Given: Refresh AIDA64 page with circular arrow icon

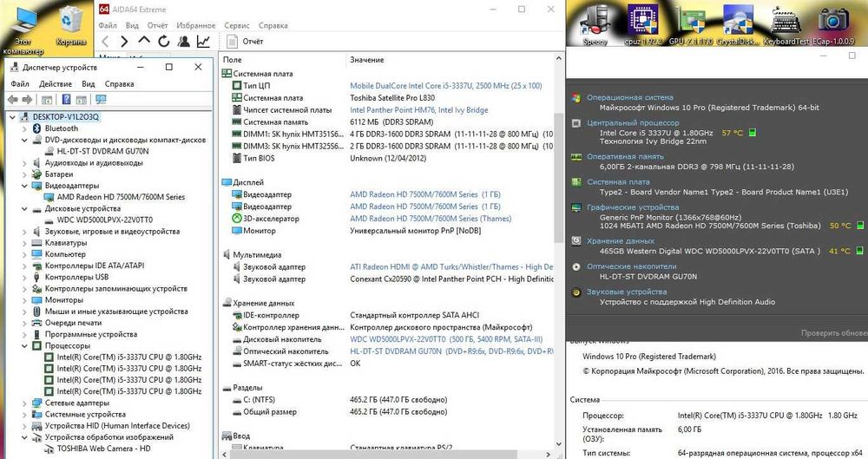Looking at the screenshot, I should (164, 41).
